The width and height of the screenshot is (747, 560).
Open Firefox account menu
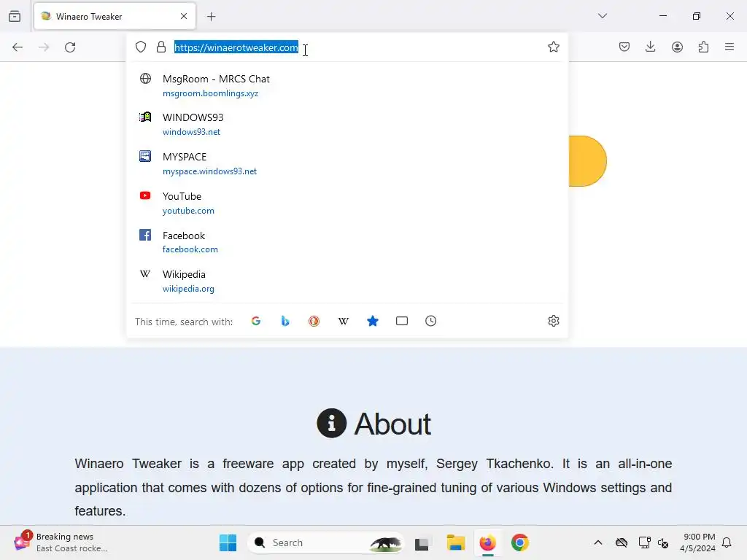click(677, 47)
